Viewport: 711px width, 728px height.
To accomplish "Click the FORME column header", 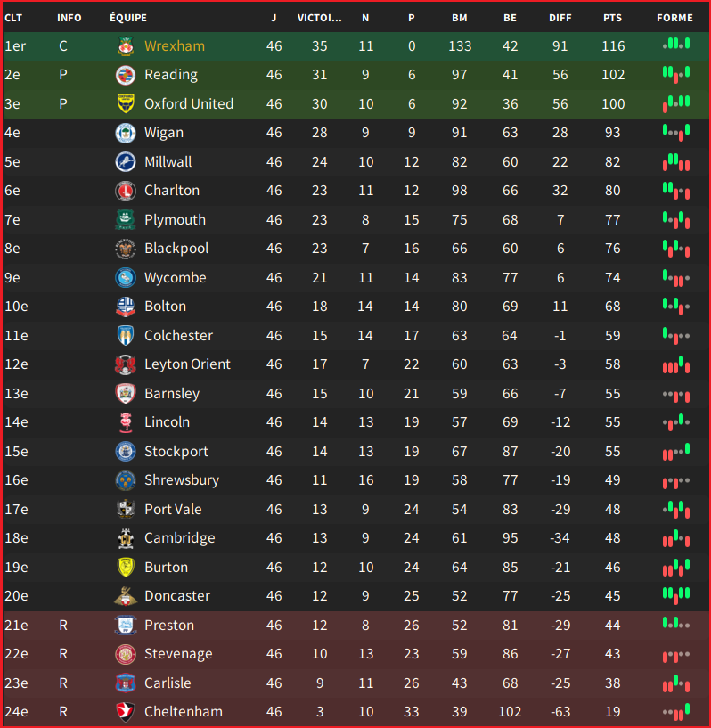I will click(674, 18).
